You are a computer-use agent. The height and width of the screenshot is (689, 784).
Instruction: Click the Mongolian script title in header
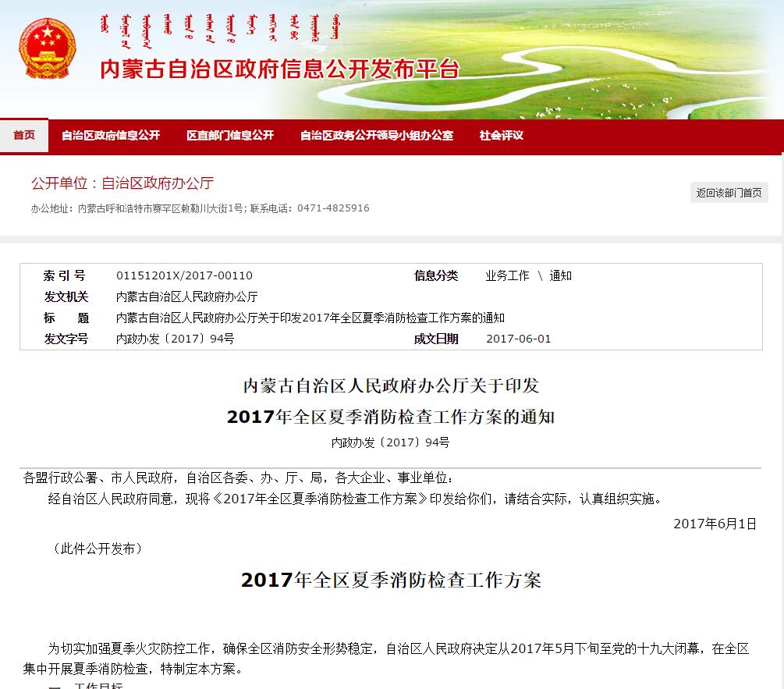coord(220,31)
